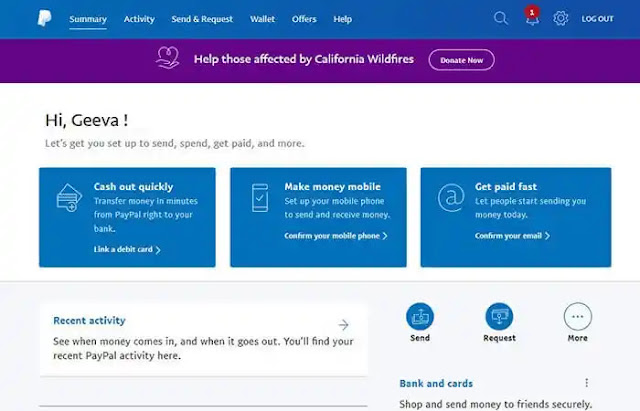Click the LOG OUT link
This screenshot has width=640, height=411.
[x=598, y=19]
